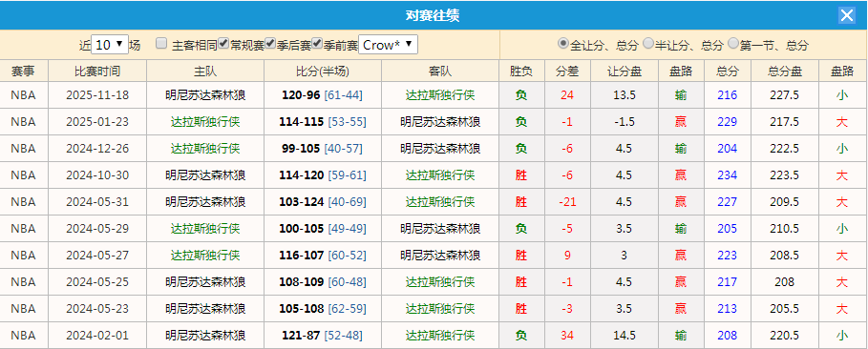Image resolution: width=868 pixels, height=349 pixels.
Task: Click the 比赛时间 column header
Action: (x=97, y=72)
